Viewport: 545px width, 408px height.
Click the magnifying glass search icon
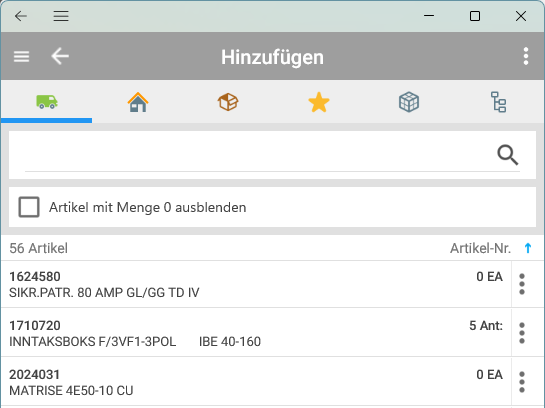coord(507,155)
